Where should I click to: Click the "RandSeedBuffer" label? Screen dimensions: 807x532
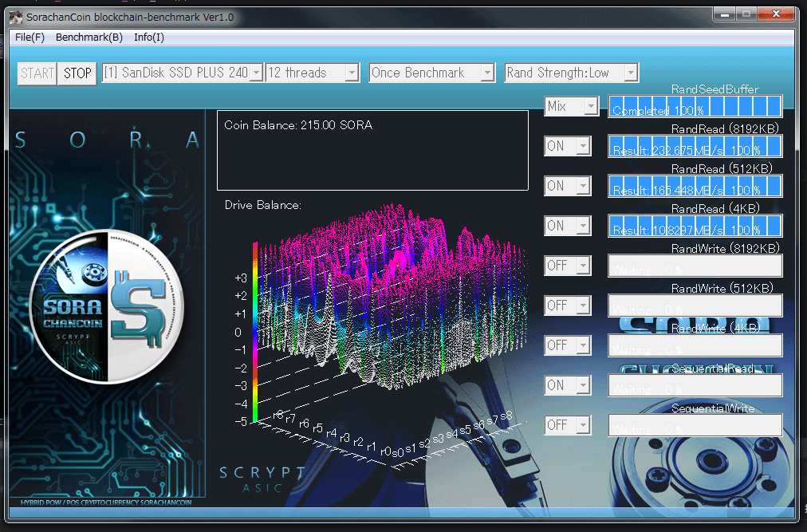click(x=714, y=89)
